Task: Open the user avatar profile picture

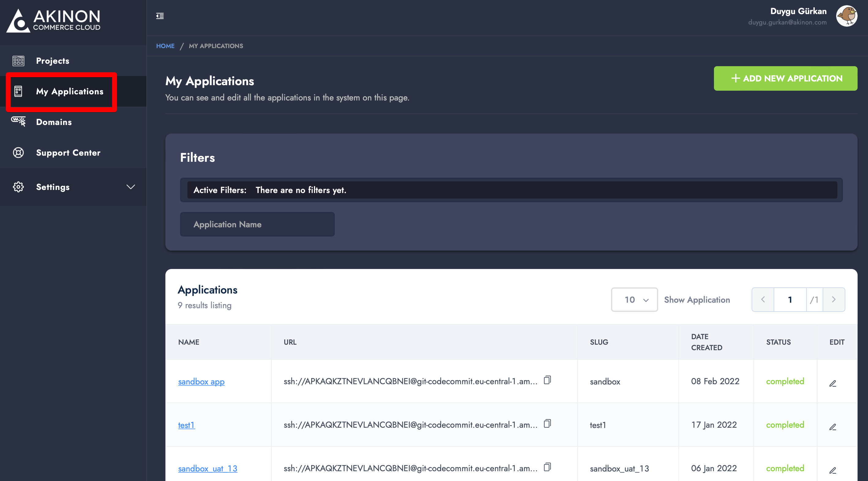Action: (847, 16)
